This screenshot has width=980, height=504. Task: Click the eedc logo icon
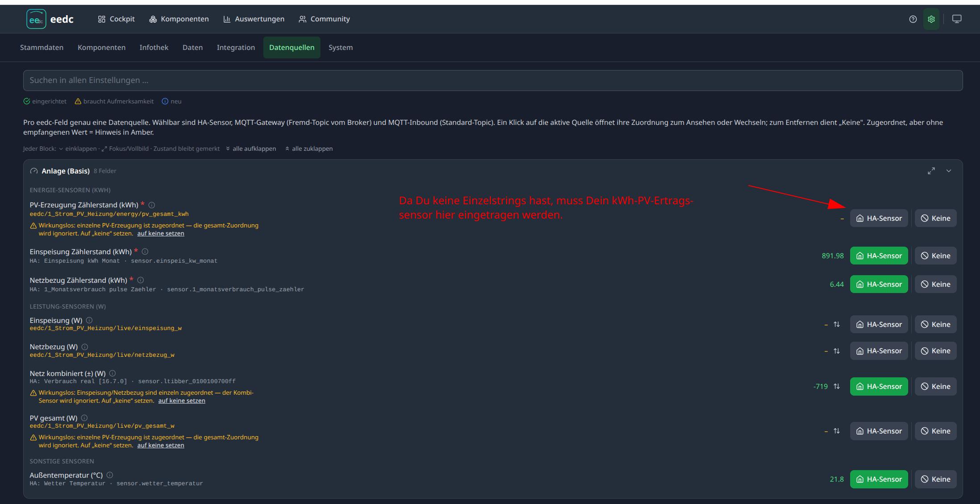(x=36, y=19)
